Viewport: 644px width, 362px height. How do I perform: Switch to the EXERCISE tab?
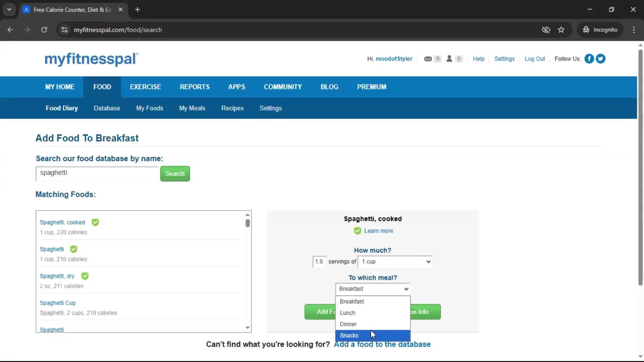click(145, 87)
